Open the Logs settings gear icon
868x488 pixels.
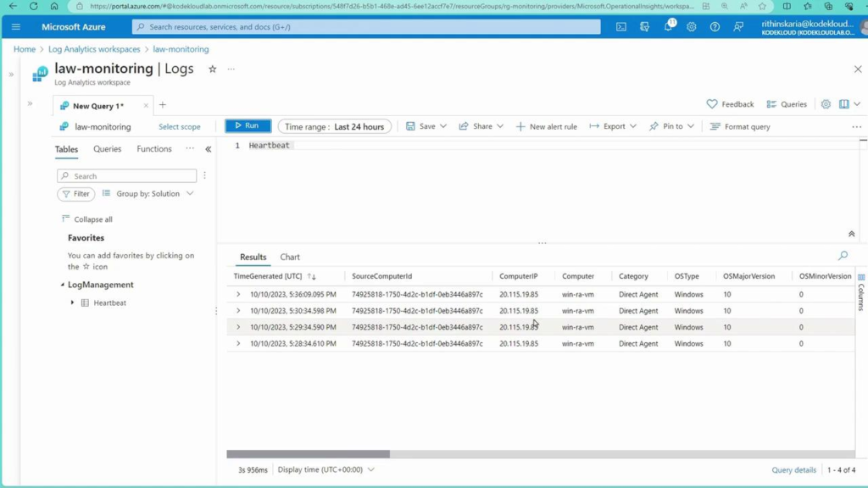click(x=826, y=103)
